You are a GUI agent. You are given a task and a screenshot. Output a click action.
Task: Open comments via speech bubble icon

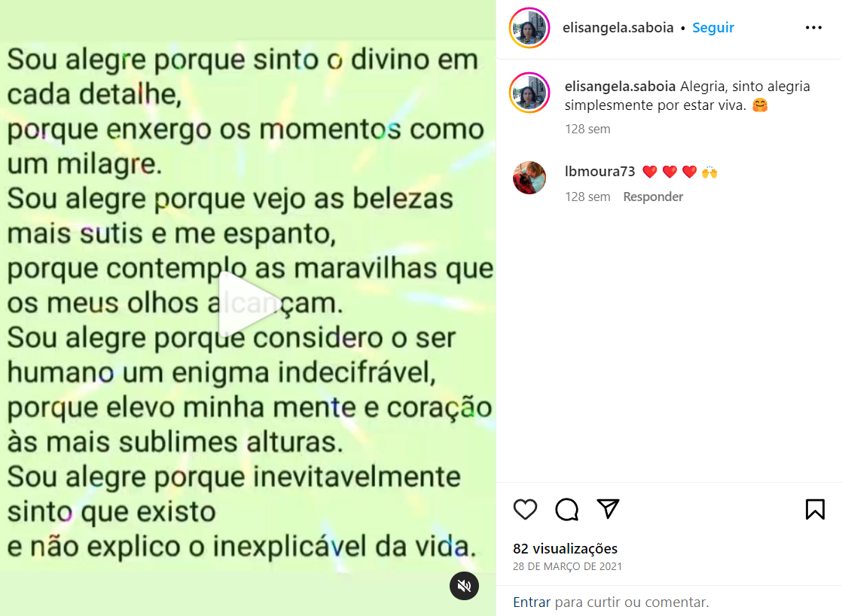(x=566, y=509)
